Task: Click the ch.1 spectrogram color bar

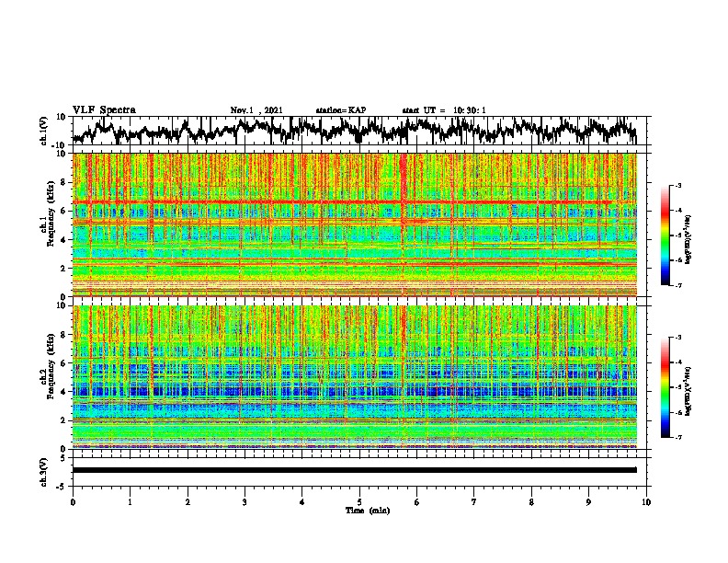Action: point(665,236)
